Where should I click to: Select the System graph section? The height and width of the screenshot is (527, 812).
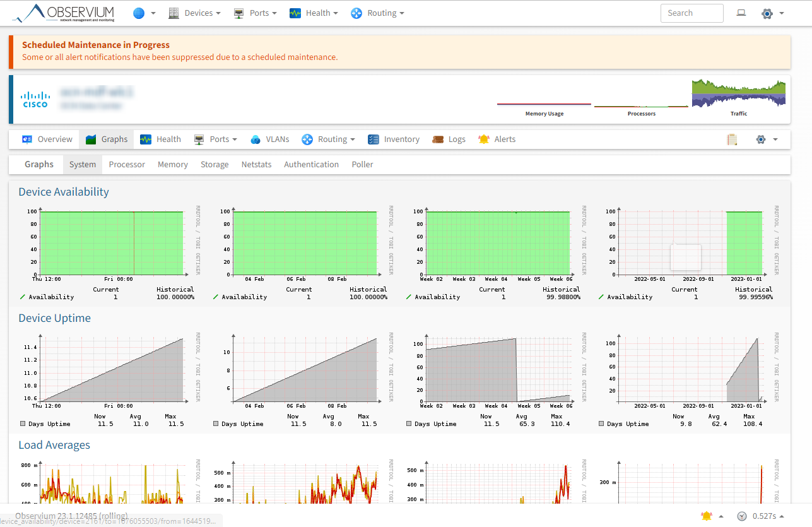point(83,165)
